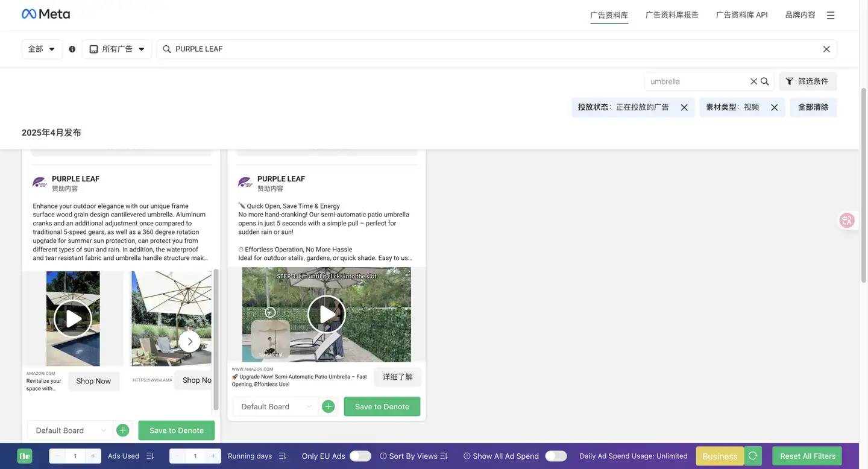Clear the PURPLE LEAF search query
The image size is (868, 469).
(826, 49)
